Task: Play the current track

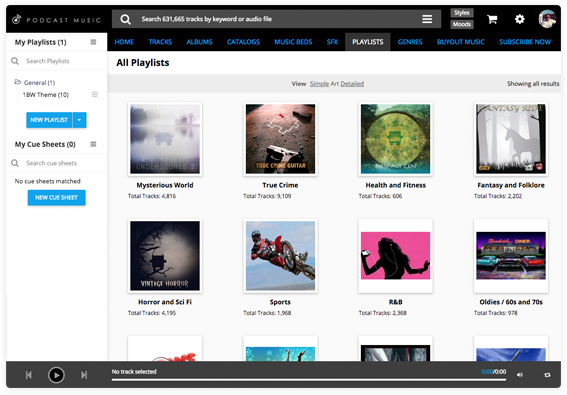Action: 56,375
